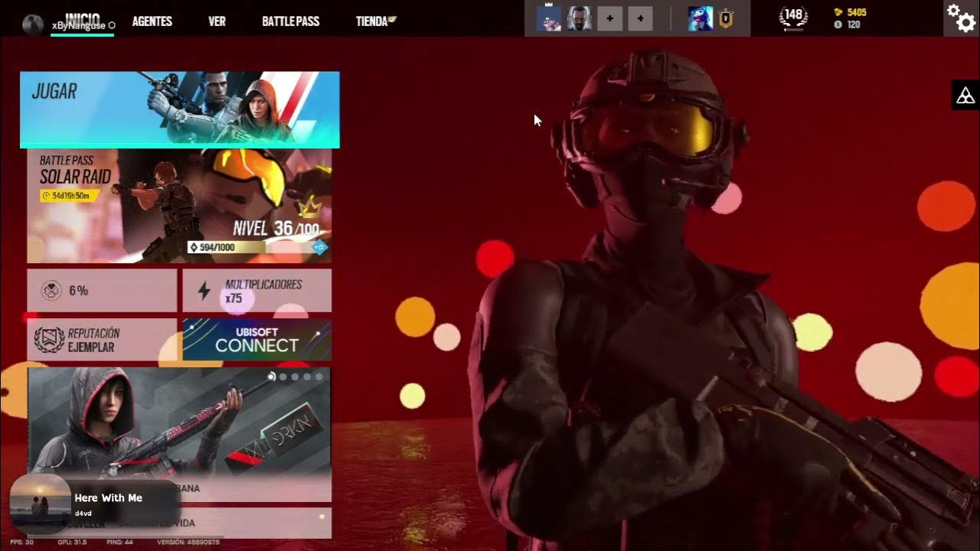Show the fourth news carousel slide dot

click(307, 377)
